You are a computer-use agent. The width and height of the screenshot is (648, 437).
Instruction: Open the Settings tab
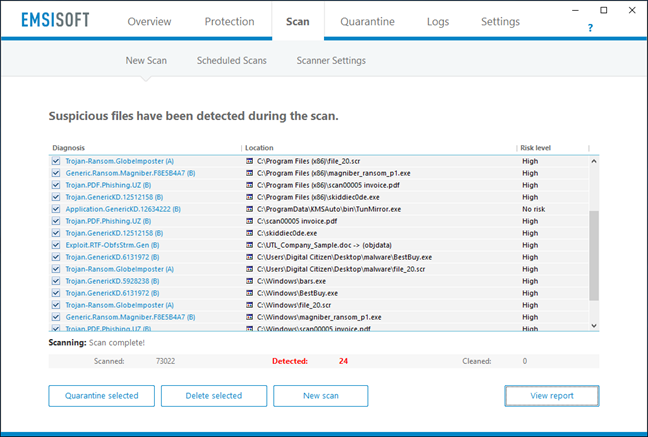(500, 21)
